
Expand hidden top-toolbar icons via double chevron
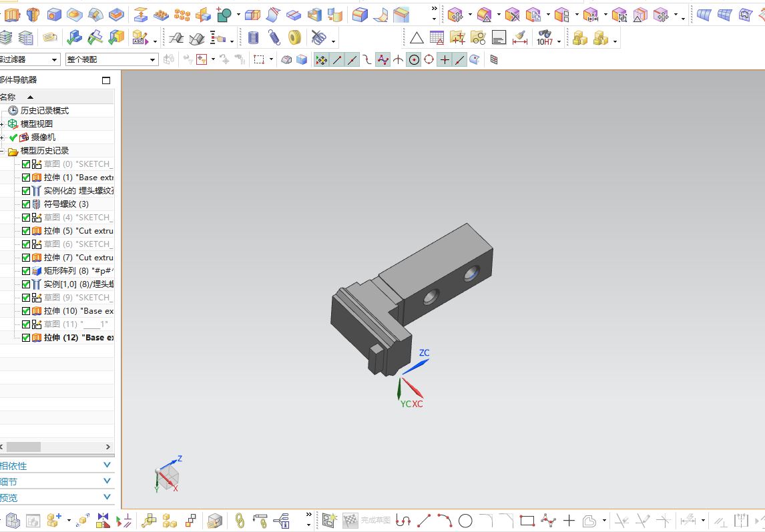(434, 8)
